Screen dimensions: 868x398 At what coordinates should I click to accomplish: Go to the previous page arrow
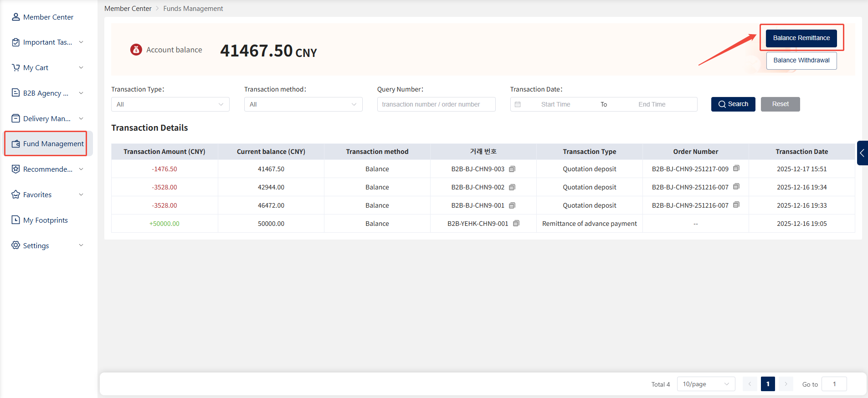tap(750, 384)
